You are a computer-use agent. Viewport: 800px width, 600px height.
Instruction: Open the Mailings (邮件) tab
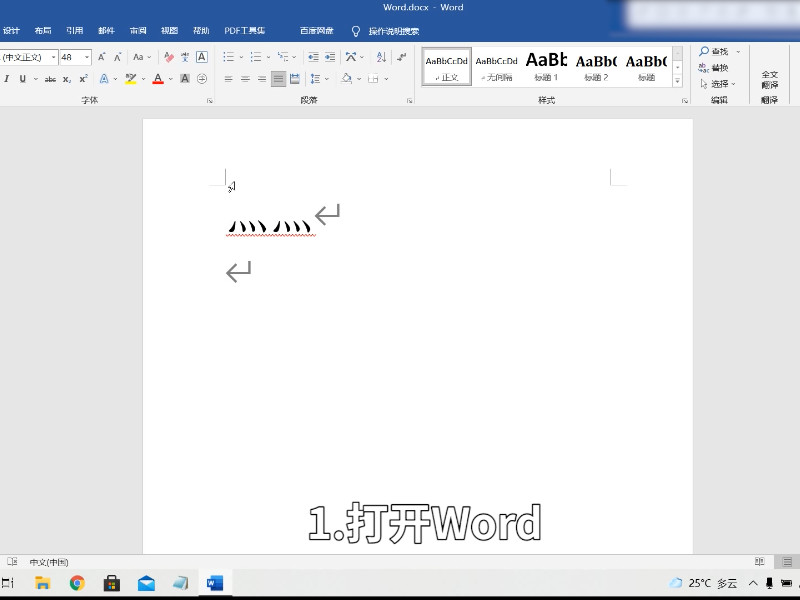[106, 31]
